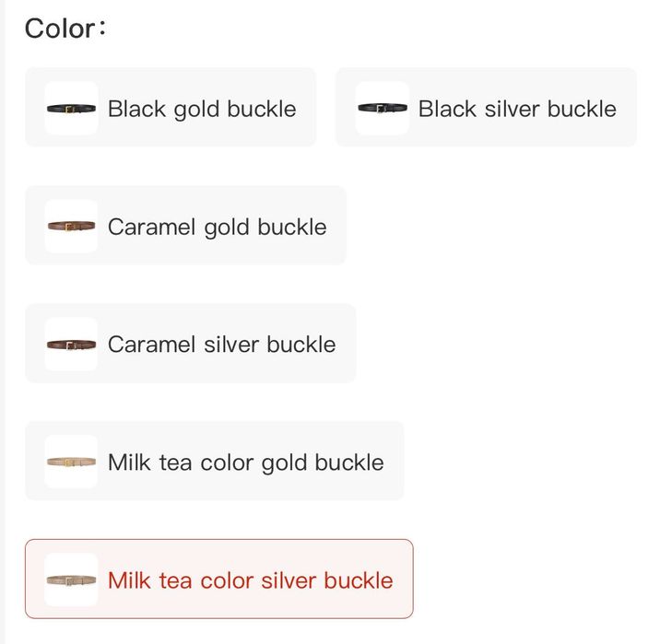The image size is (660, 644).
Task: Select the Black gold buckle color option
Action: tap(171, 108)
